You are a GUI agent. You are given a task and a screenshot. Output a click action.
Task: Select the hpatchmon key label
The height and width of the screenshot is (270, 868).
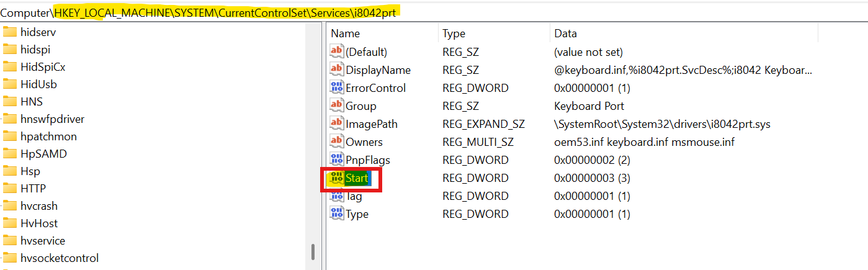pyautogui.click(x=48, y=137)
